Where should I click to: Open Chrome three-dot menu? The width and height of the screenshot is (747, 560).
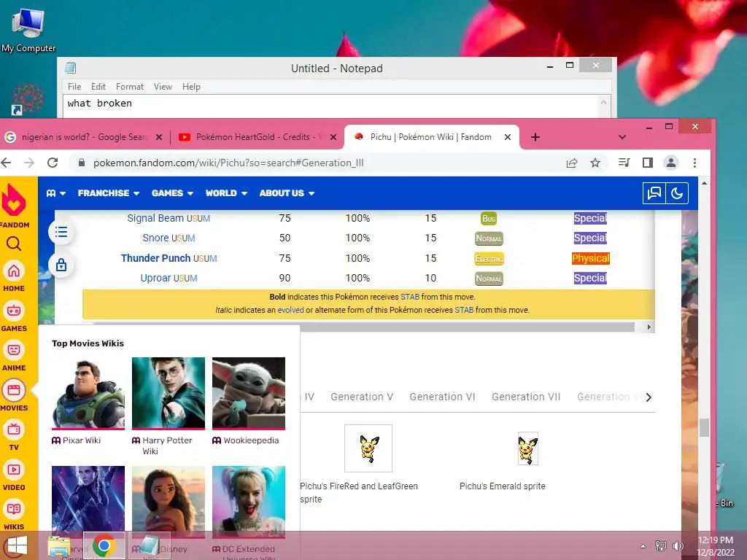[694, 163]
